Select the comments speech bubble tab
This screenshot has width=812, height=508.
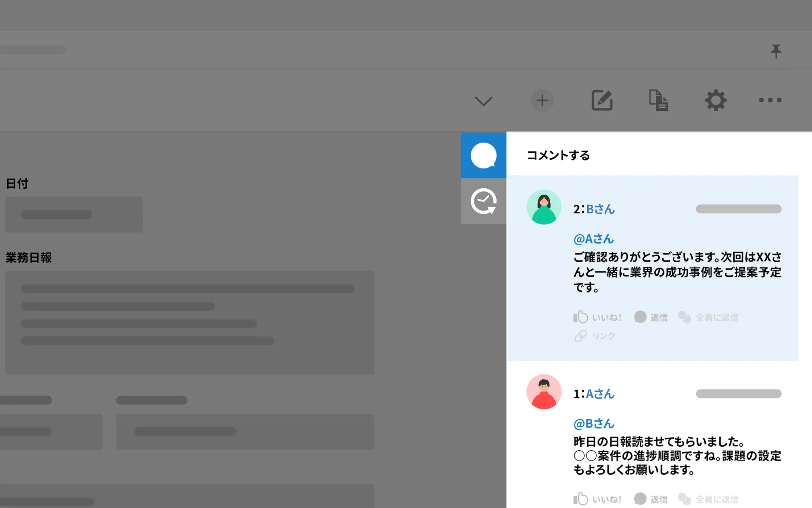click(x=483, y=155)
